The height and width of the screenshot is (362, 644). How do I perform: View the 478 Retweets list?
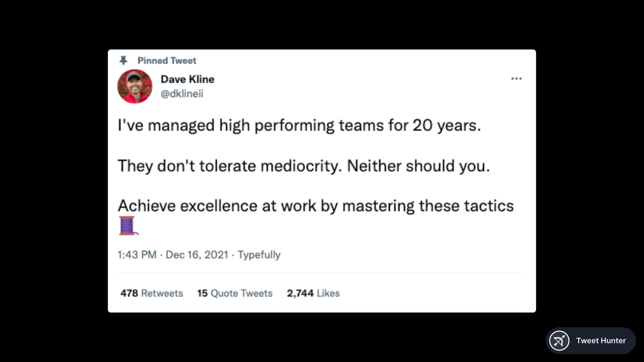[152, 293]
